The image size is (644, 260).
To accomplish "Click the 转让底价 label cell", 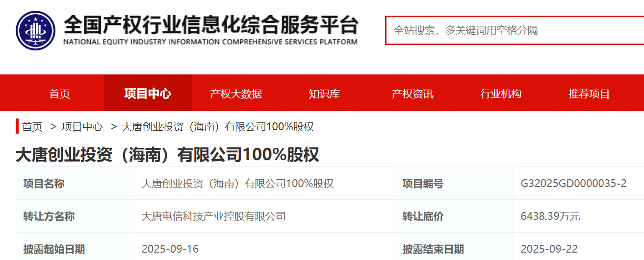I will pyautogui.click(x=454, y=216).
